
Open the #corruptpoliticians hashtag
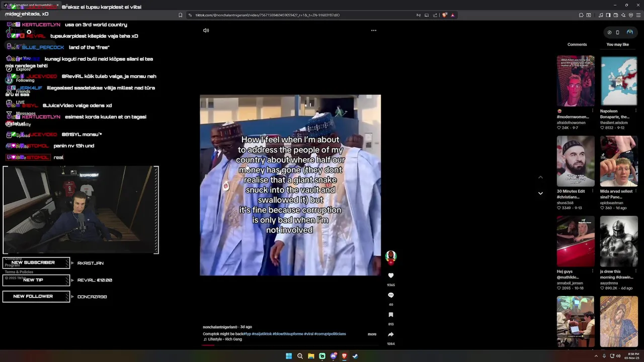coord(330,334)
